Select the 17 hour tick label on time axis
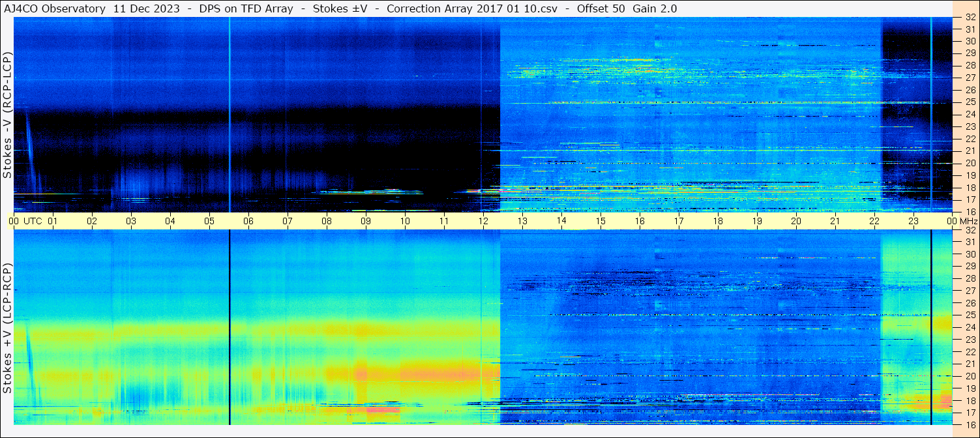This screenshot has height=438, width=980. [x=679, y=221]
